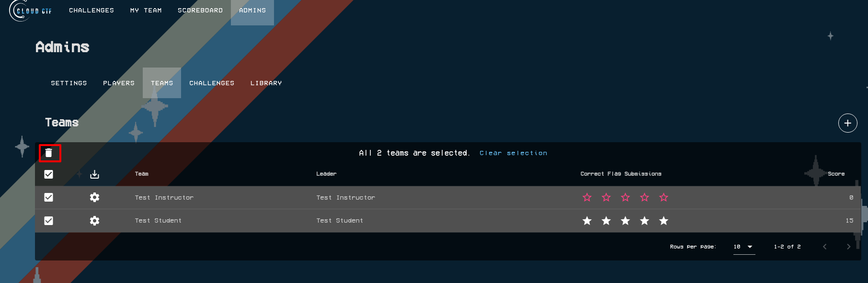Expand the rows per page dropdown
Image resolution: width=868 pixels, height=283 pixels.
[x=743, y=247]
